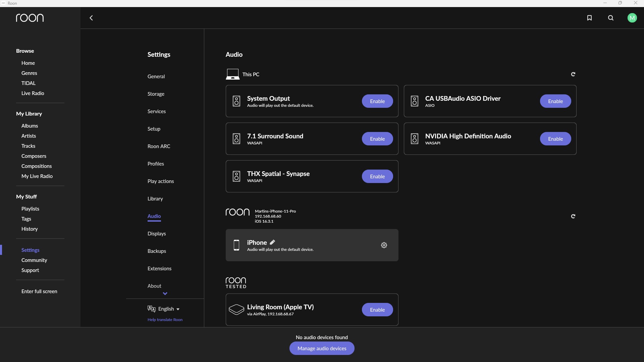The height and width of the screenshot is (362, 644).
Task: Open the profile avatar M
Action: (x=632, y=18)
